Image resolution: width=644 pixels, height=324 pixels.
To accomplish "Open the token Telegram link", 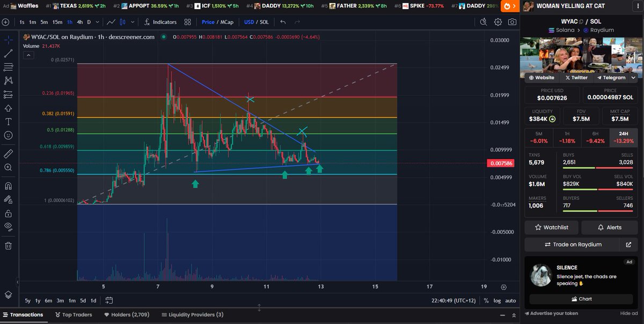I will click(x=611, y=78).
